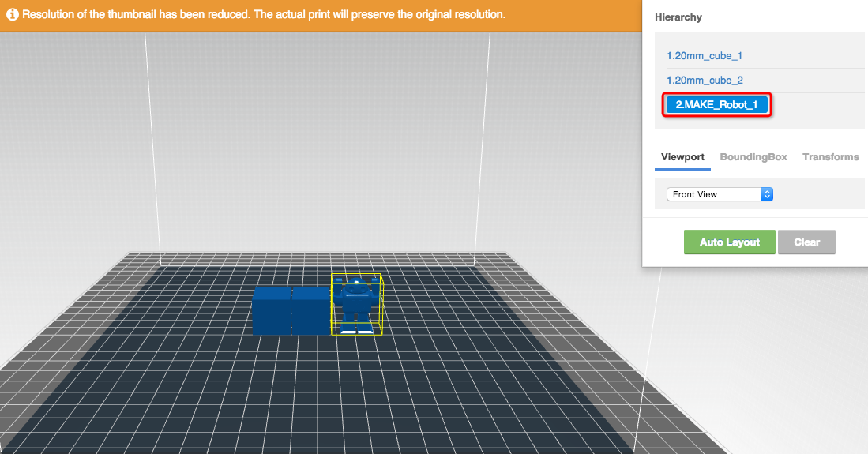Click the green Auto Layout button
This screenshot has height=454, width=868.
pos(730,242)
